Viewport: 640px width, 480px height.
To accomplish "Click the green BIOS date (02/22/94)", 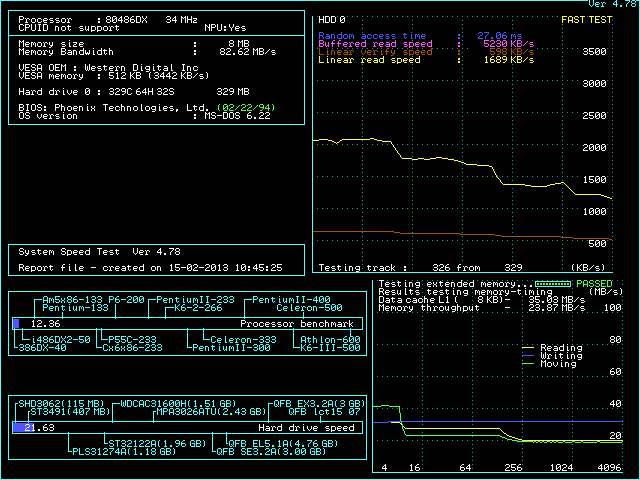I will pos(246,108).
